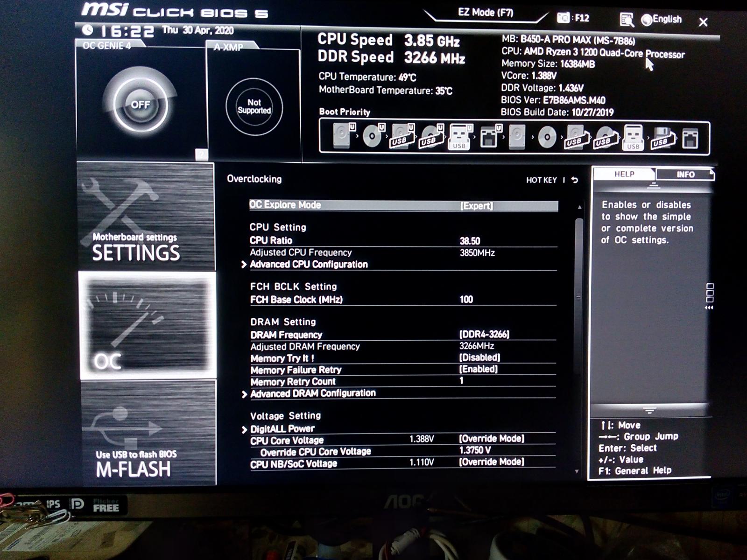This screenshot has width=747, height=560.
Task: Close the BIOS with the X button
Action: point(703,22)
